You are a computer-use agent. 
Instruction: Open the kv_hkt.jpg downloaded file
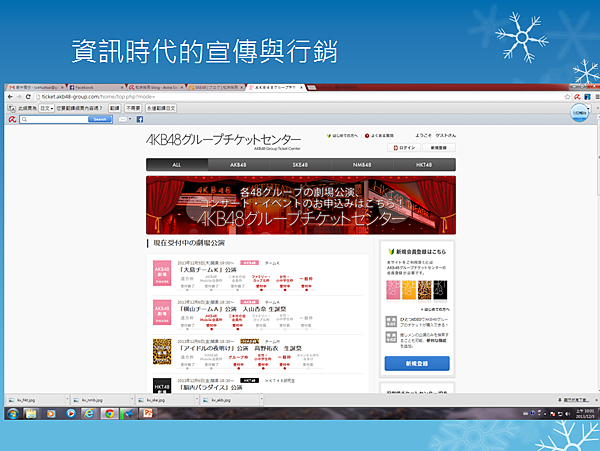click(36, 400)
